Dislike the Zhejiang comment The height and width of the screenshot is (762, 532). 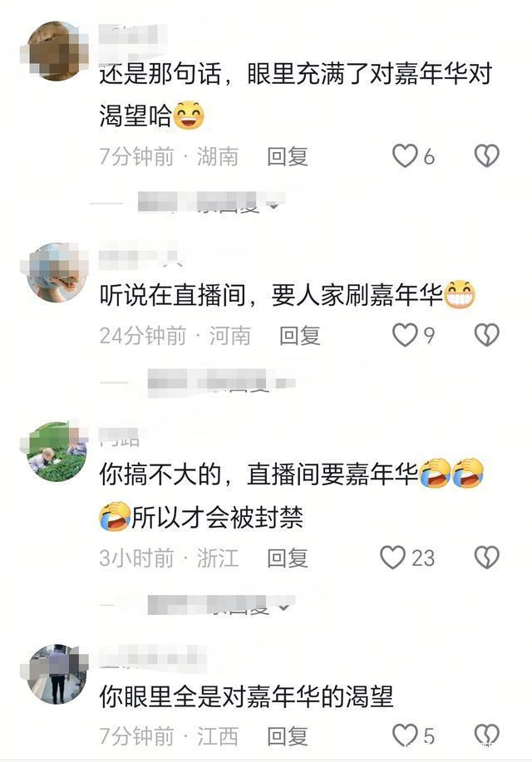[x=487, y=557]
